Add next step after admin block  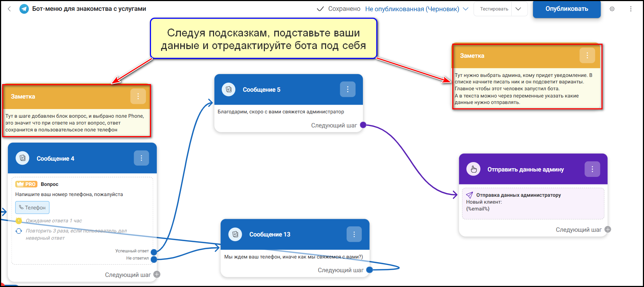pos(608,230)
